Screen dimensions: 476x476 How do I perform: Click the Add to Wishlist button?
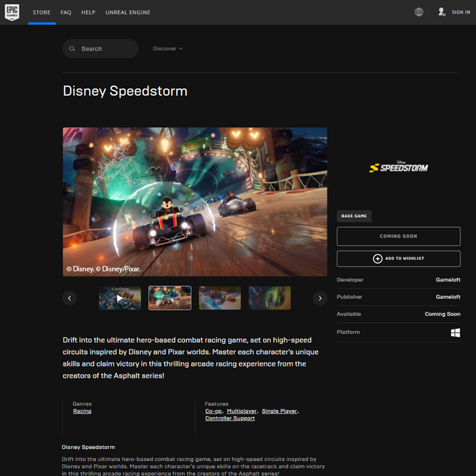399,259
